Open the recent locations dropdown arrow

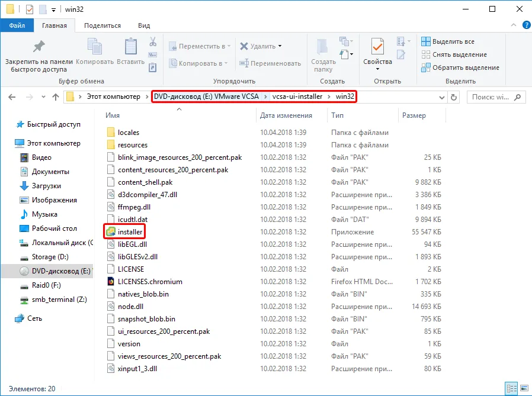tap(43, 97)
